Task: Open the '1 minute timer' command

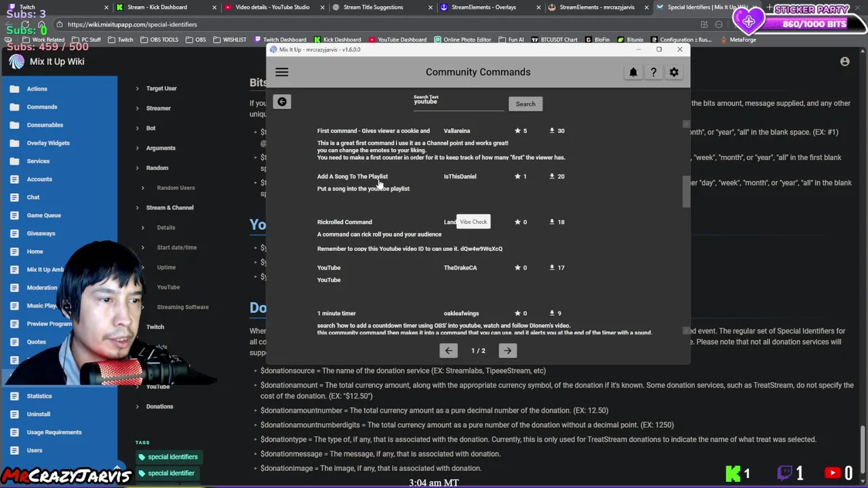Action: pyautogui.click(x=336, y=313)
